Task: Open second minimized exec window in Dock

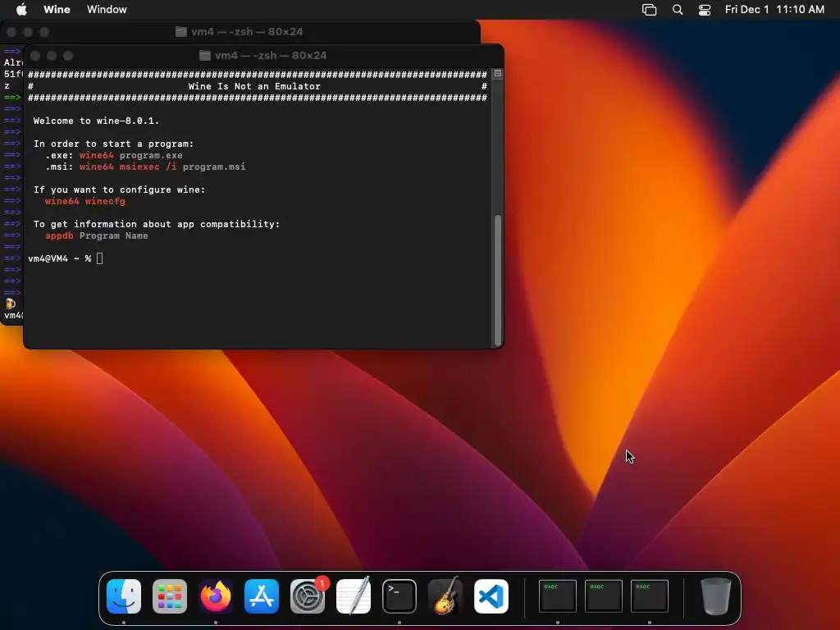Action: tap(603, 596)
